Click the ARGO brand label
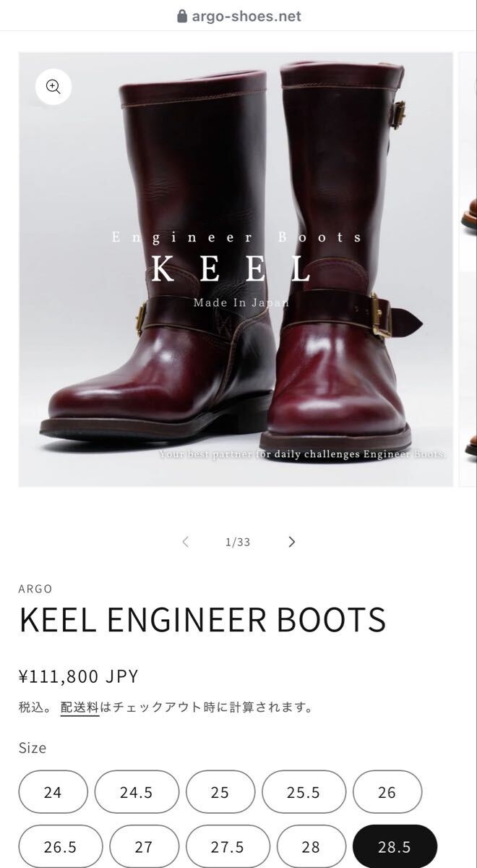The height and width of the screenshot is (868, 477). [35, 589]
